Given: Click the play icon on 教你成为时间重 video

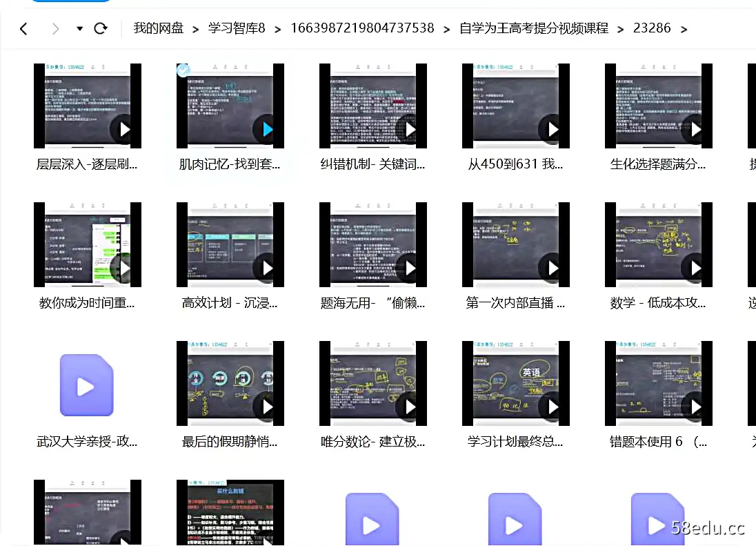Looking at the screenshot, I should (x=124, y=268).
